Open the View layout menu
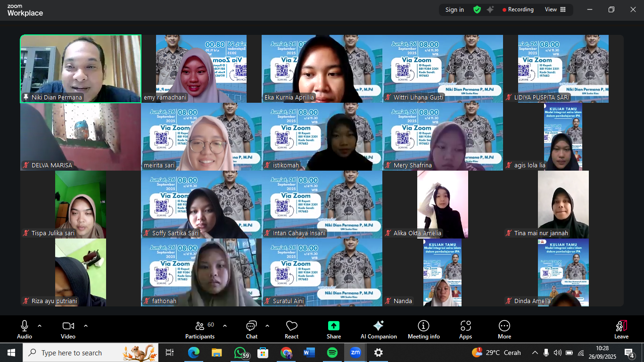 [555, 9]
